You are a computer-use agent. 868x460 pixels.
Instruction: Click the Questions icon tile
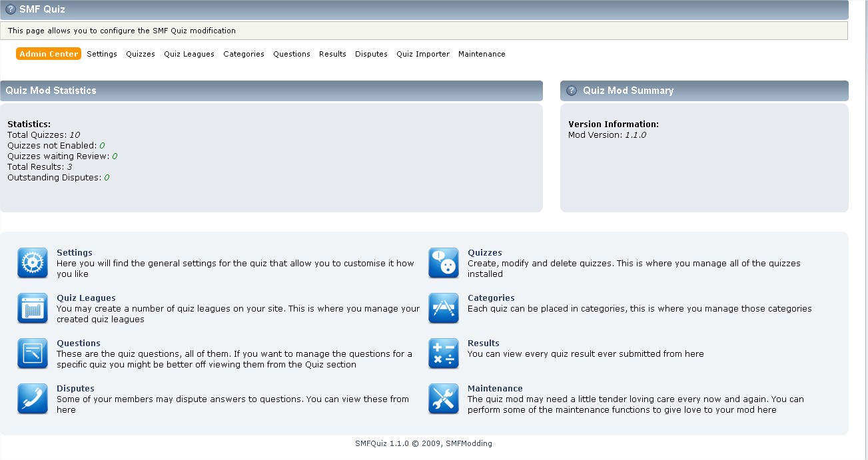pyautogui.click(x=33, y=353)
